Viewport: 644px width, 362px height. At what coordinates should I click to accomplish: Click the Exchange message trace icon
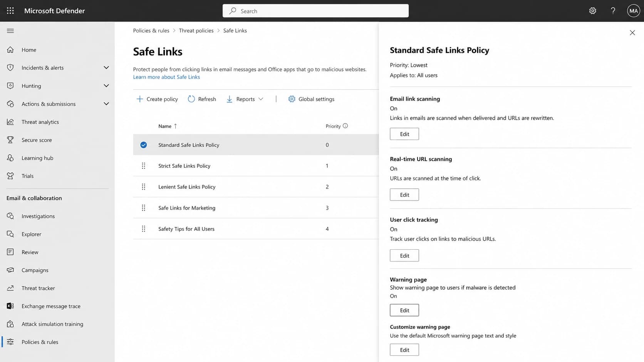10,306
